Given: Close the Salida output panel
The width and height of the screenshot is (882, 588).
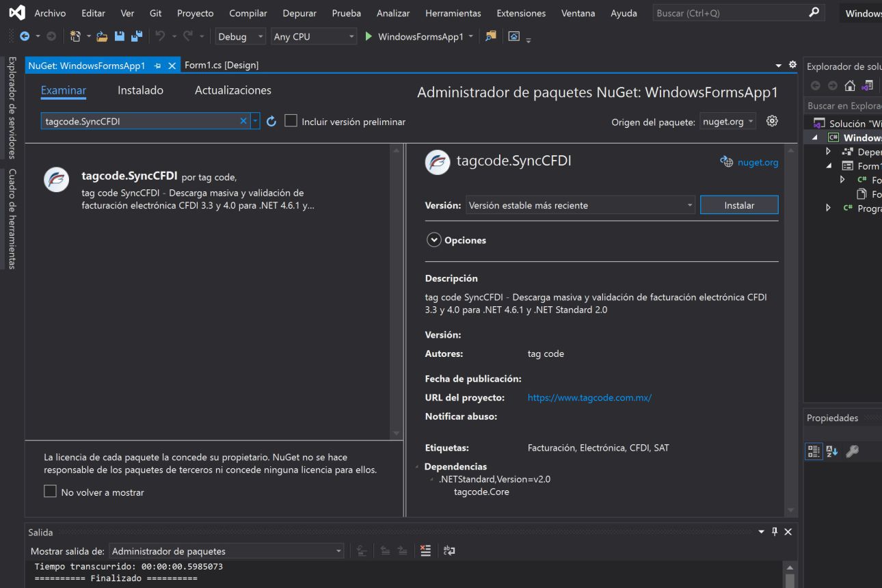Looking at the screenshot, I should pyautogui.click(x=788, y=532).
